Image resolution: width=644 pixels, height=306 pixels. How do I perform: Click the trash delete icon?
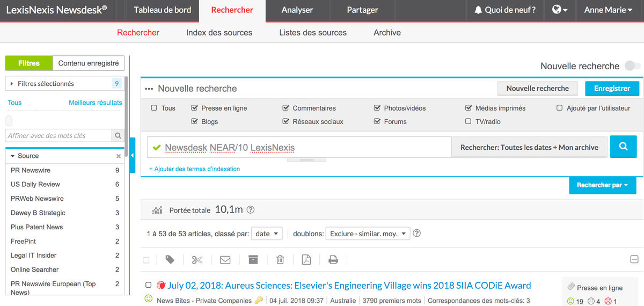point(280,260)
